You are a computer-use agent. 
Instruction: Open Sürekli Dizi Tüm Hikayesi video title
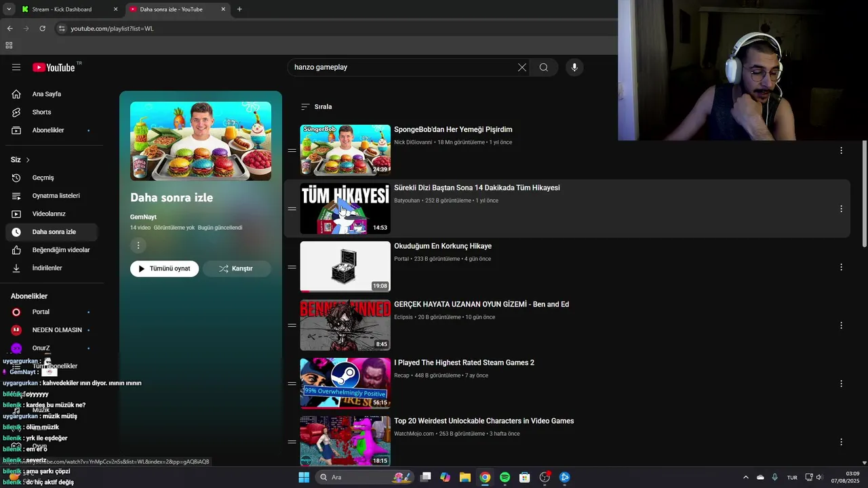(477, 188)
